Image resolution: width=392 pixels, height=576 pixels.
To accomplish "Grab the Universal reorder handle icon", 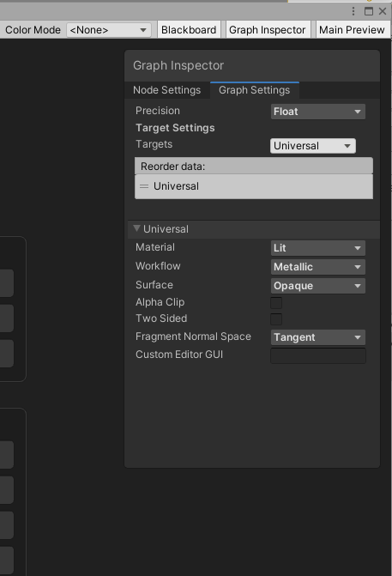I will [144, 186].
